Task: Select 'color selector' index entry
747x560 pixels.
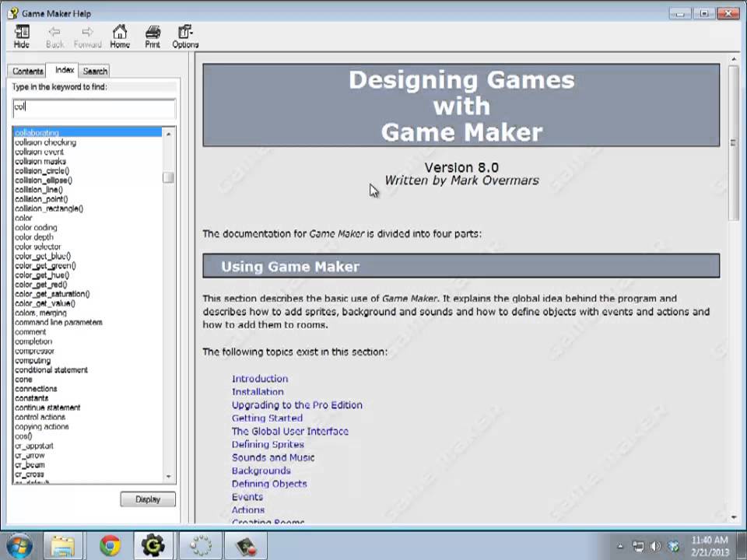Action: tap(37, 247)
